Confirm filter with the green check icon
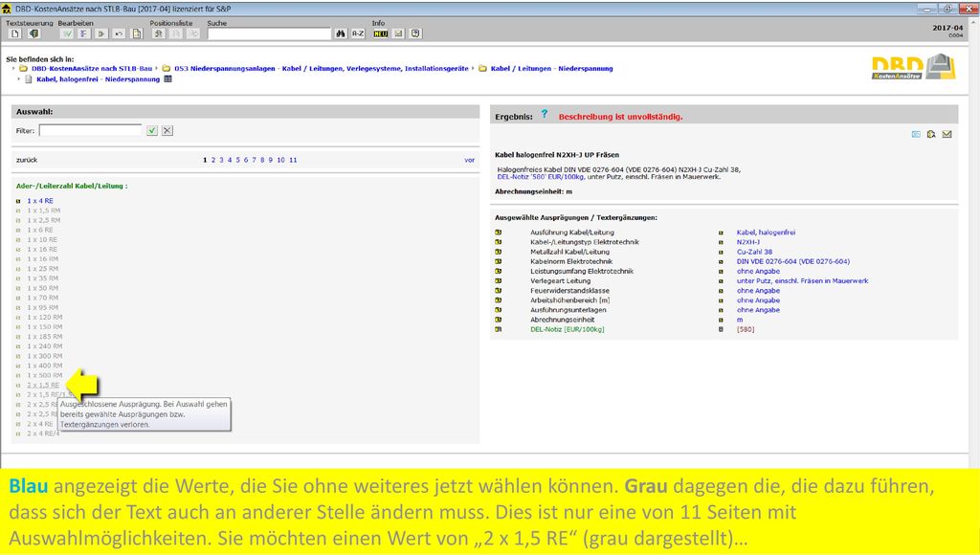The height and width of the screenshot is (555, 980). coord(152,131)
